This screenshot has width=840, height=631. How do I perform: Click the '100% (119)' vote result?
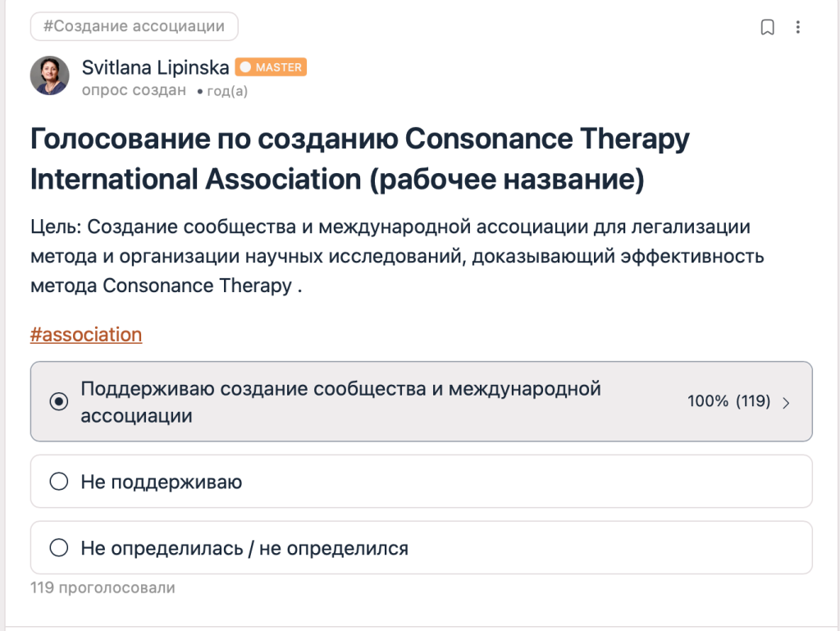728,401
